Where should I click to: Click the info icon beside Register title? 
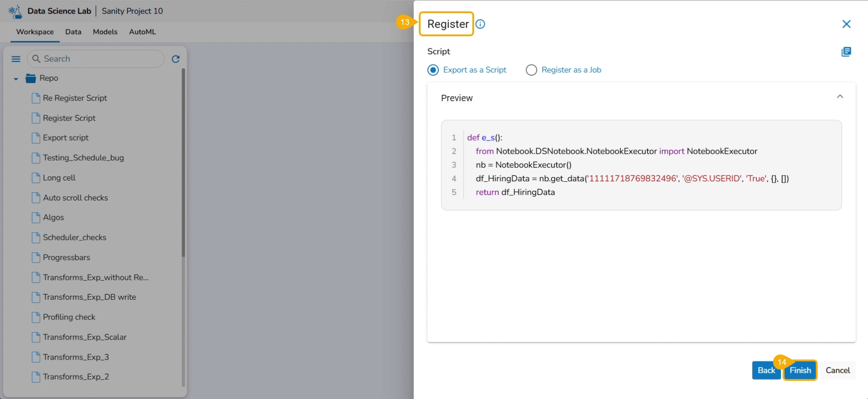click(x=480, y=24)
